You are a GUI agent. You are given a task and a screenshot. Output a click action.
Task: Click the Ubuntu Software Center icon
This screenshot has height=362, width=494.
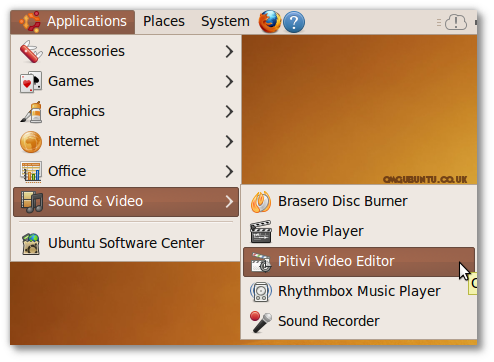click(x=31, y=244)
